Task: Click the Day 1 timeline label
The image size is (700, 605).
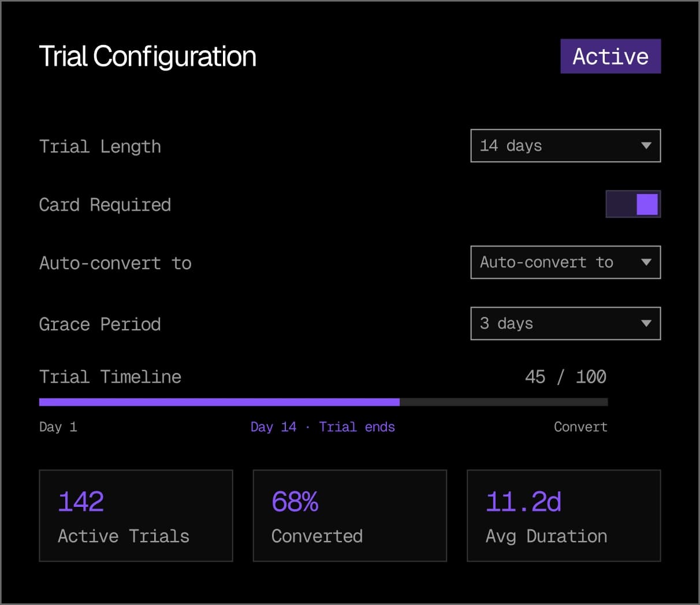Action: pyautogui.click(x=58, y=427)
